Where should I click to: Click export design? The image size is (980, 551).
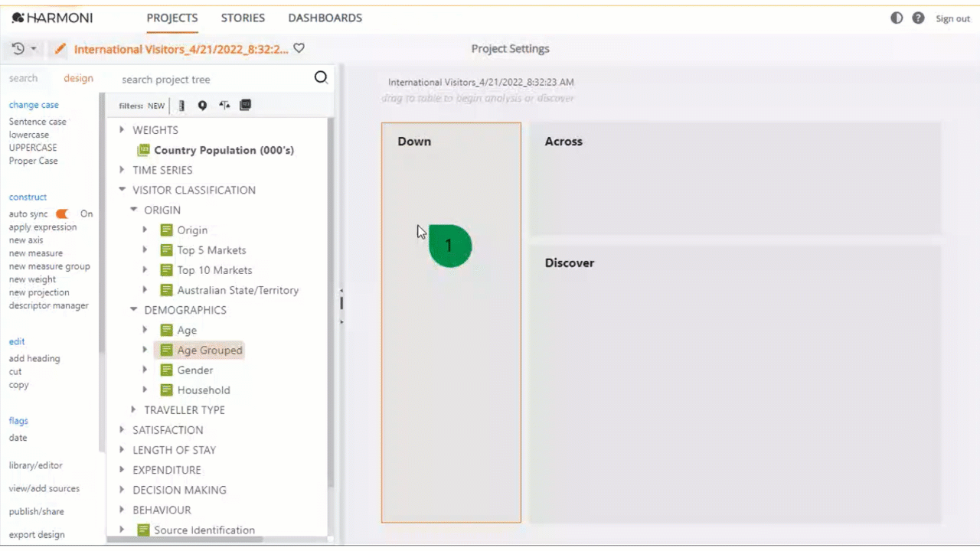tap(37, 535)
